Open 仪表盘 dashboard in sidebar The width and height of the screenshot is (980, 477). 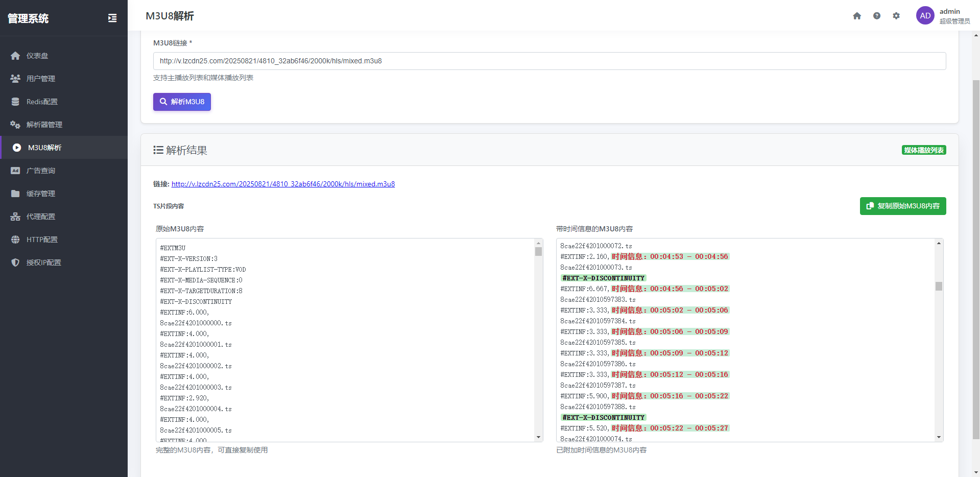point(37,56)
